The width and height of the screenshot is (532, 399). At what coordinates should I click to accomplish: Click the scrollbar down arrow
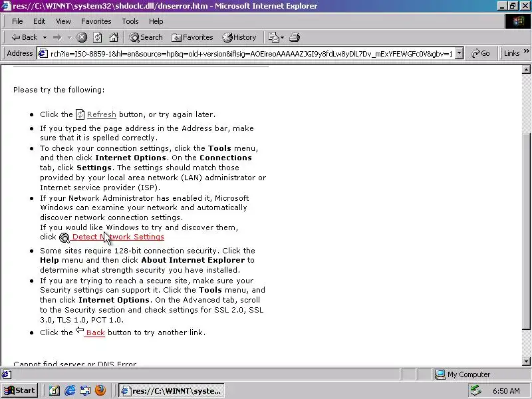[526, 361]
